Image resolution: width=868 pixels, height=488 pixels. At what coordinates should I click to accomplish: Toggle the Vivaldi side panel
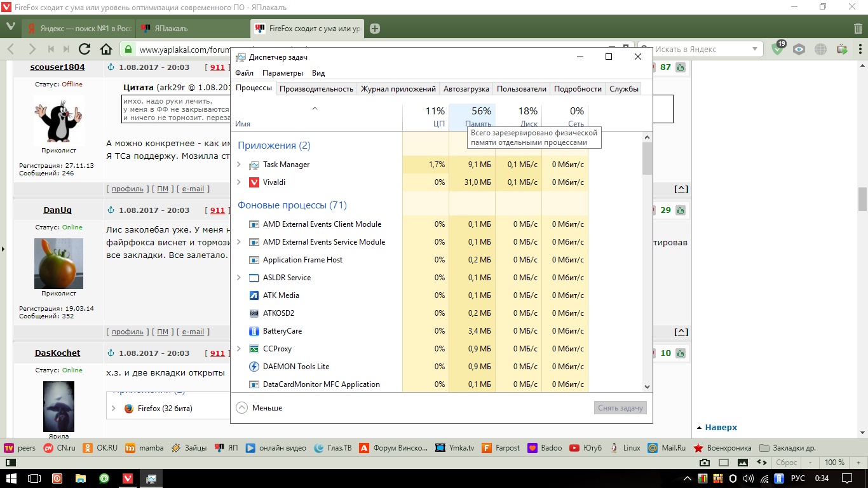tap(10, 463)
